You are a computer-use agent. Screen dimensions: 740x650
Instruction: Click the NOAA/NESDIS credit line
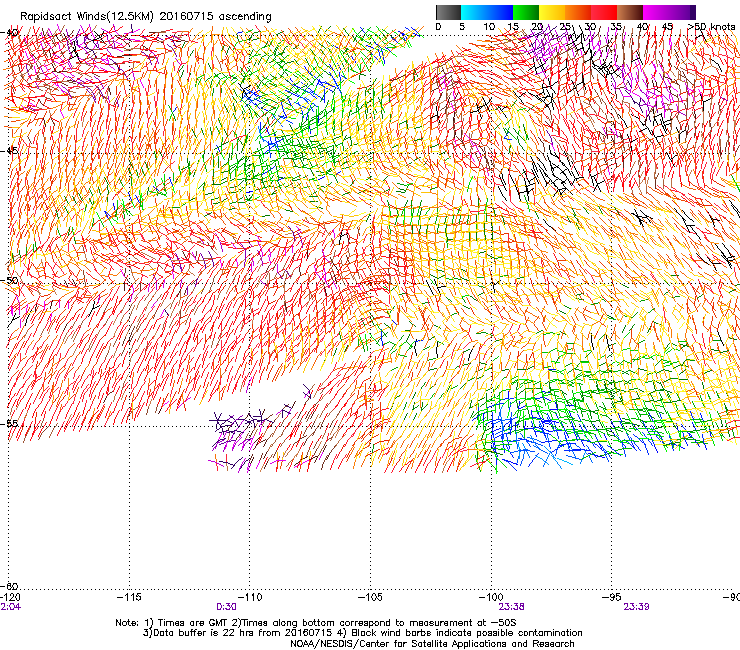(432, 644)
